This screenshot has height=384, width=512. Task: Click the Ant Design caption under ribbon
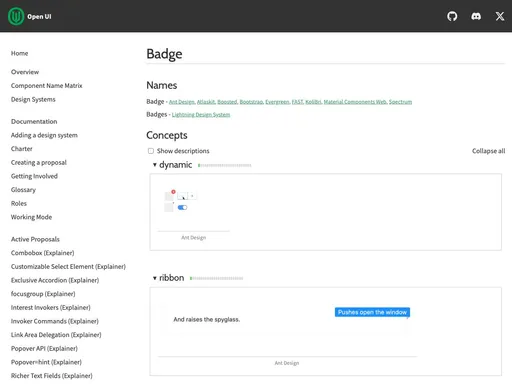pos(287,363)
